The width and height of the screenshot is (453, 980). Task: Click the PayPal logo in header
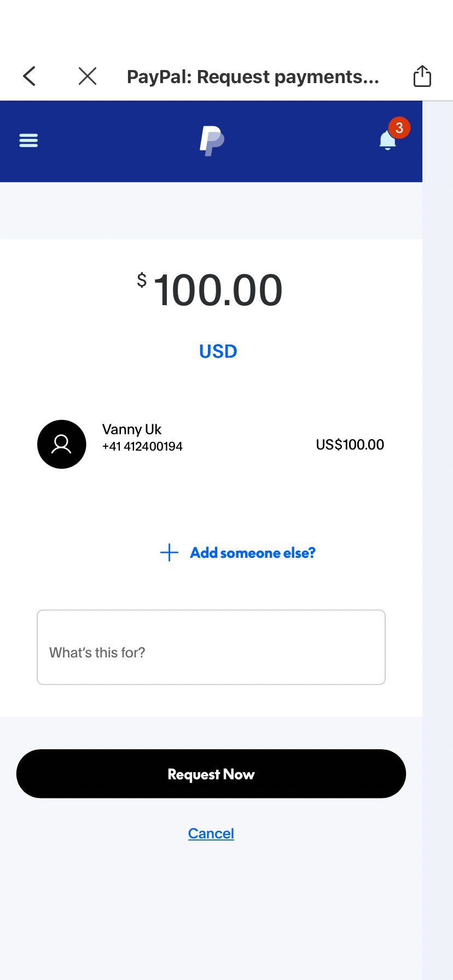tap(212, 141)
